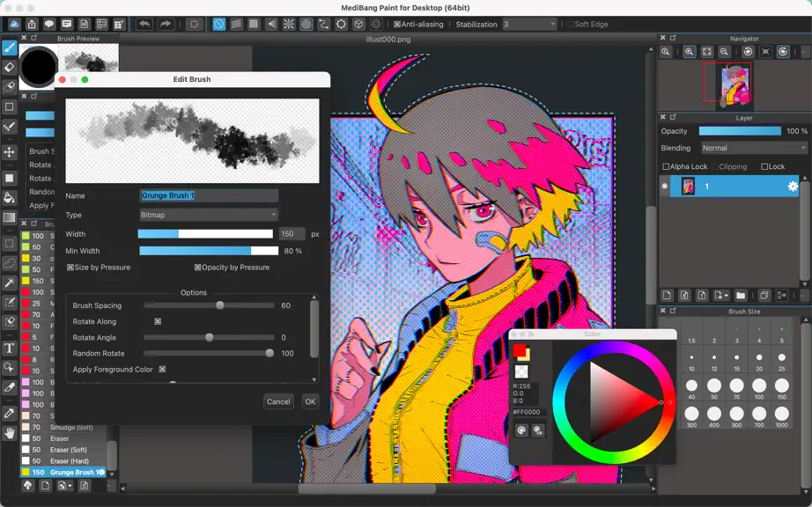This screenshot has height=507, width=812.
Task: Toggle Apply Foreground Color checkbox
Action: 163,370
